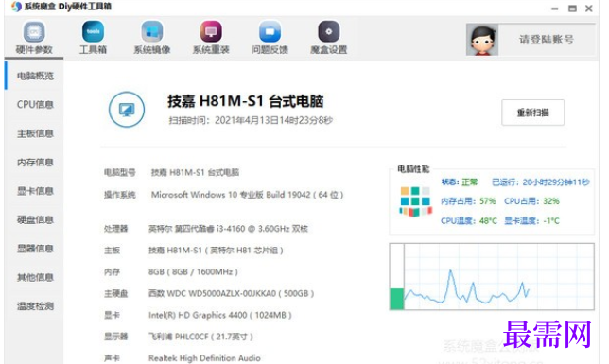
Task: Click the 操作系统 label
Action: tap(119, 195)
